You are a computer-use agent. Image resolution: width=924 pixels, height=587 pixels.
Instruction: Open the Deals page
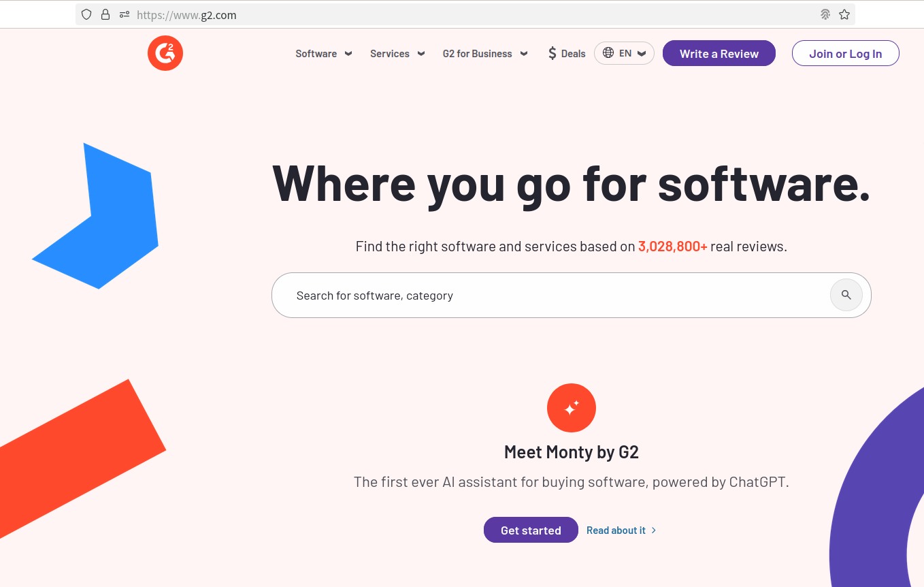pos(573,54)
